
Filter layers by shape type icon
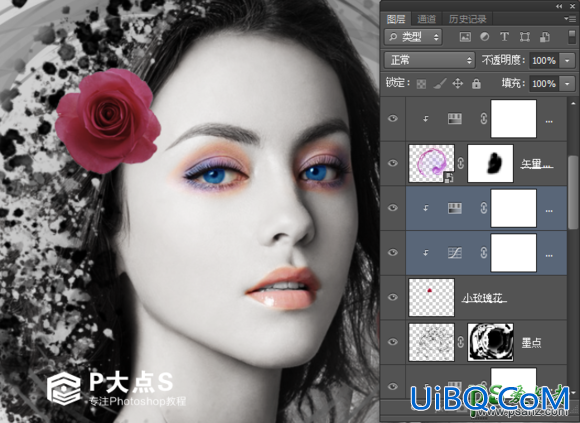[x=525, y=37]
